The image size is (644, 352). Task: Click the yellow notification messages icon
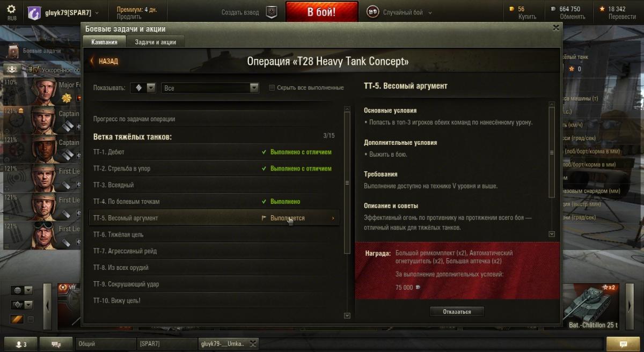[623, 344]
